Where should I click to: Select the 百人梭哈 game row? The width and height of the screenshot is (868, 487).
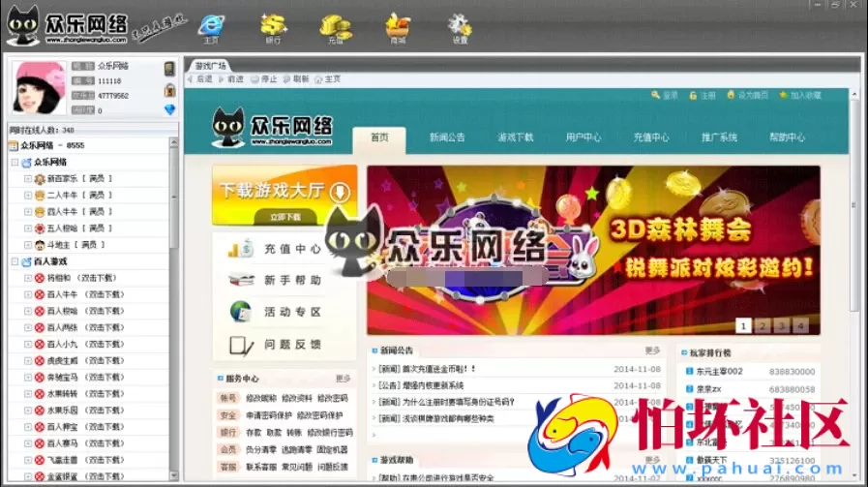(x=89, y=311)
